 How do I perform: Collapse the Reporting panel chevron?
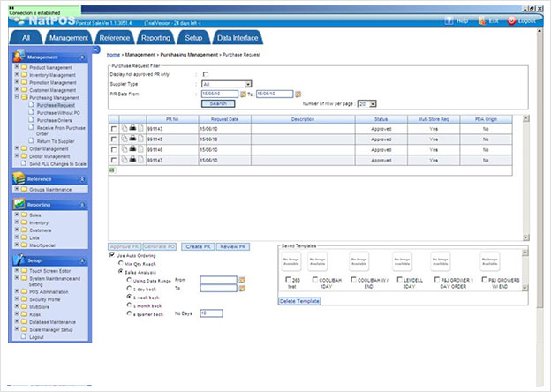click(82, 205)
